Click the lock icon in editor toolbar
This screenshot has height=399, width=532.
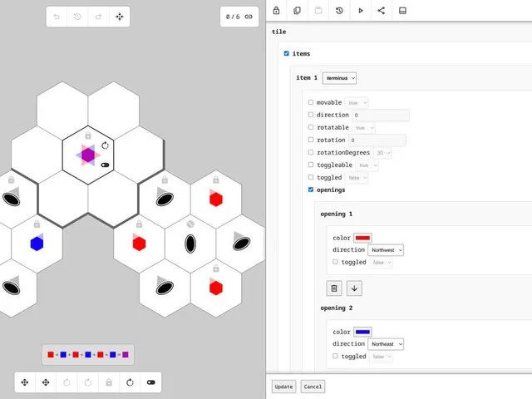pyautogui.click(x=276, y=11)
